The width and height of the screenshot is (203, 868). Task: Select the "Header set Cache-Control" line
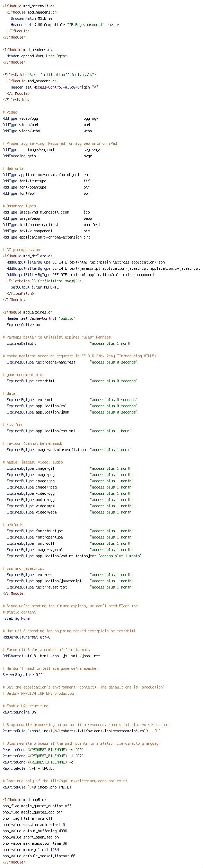(x=41, y=318)
